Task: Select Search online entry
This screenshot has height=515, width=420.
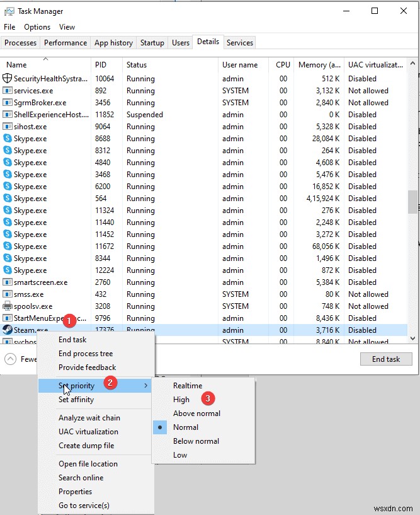Action: pyautogui.click(x=81, y=478)
